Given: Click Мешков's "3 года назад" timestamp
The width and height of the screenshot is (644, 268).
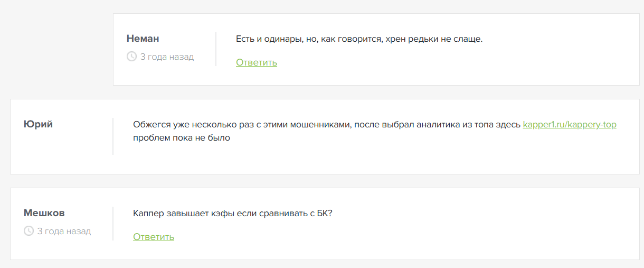Looking at the screenshot, I should [64, 231].
